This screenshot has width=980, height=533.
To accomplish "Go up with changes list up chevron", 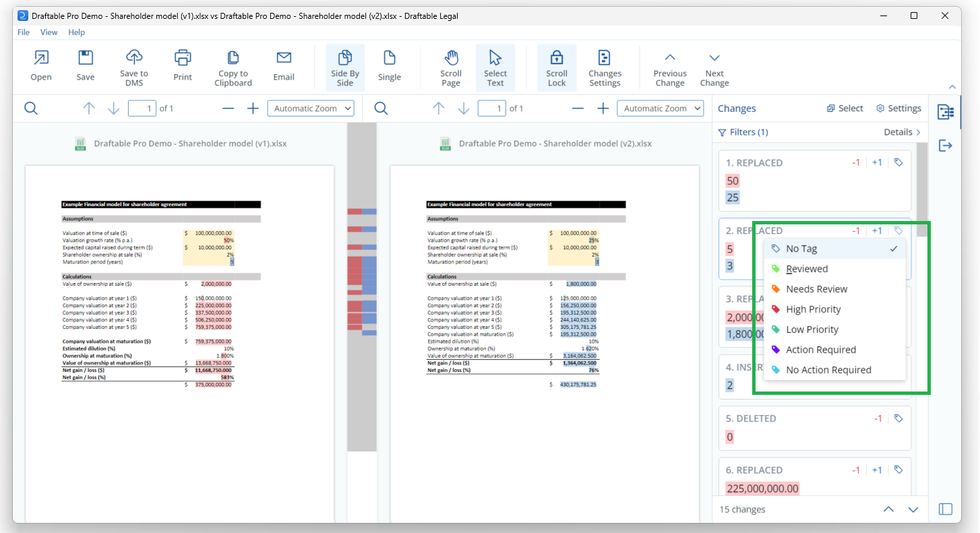I will [888, 509].
